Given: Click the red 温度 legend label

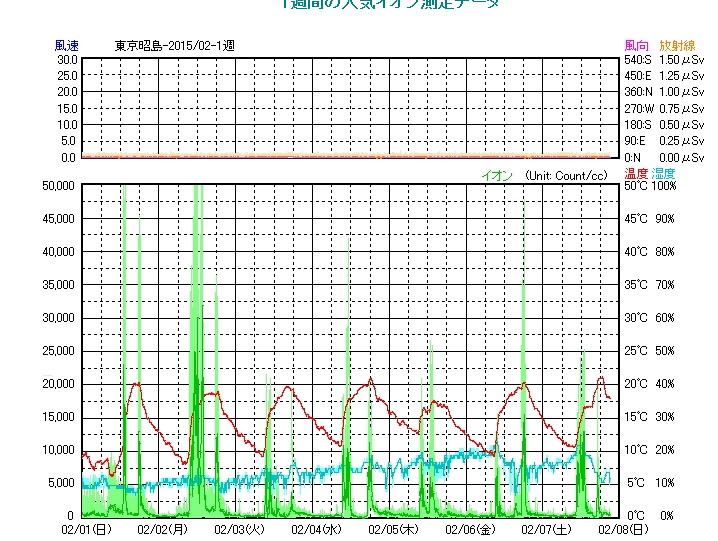Looking at the screenshot, I should (x=636, y=174).
